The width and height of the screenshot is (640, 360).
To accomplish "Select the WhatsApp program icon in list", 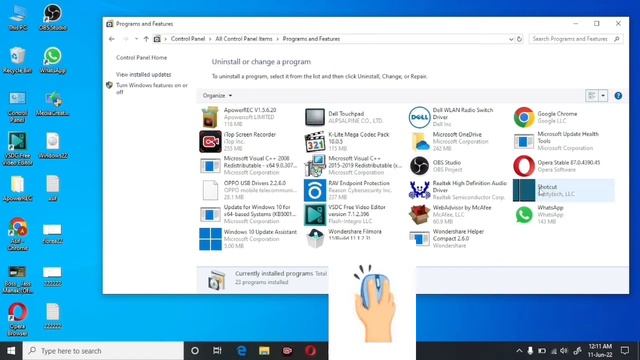I will pos(524,215).
